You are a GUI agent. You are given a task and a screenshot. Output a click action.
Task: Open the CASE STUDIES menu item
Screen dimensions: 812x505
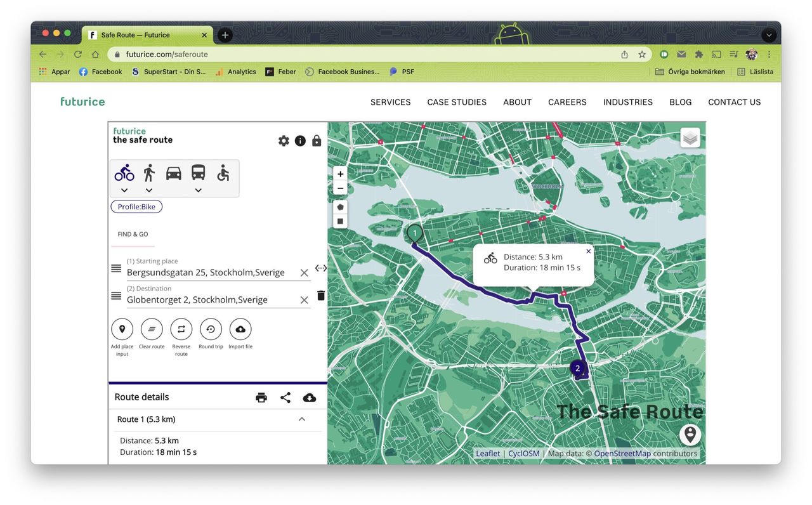tap(457, 102)
